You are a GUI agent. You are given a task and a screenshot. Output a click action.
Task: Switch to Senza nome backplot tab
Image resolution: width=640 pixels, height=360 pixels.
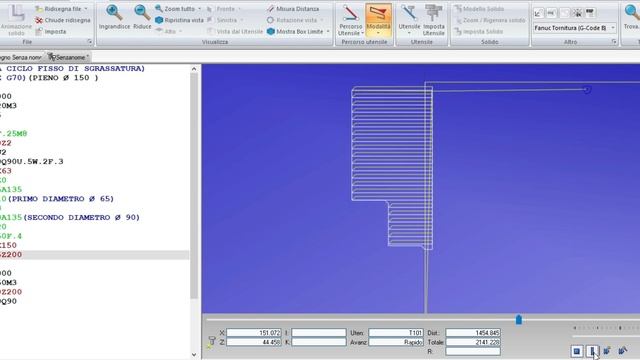click(20, 57)
